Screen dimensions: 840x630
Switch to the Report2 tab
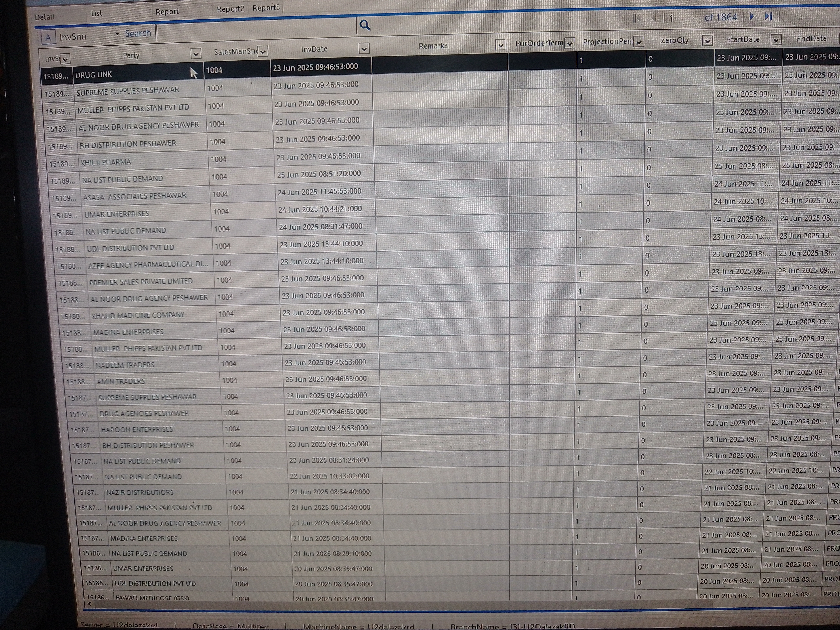[230, 9]
